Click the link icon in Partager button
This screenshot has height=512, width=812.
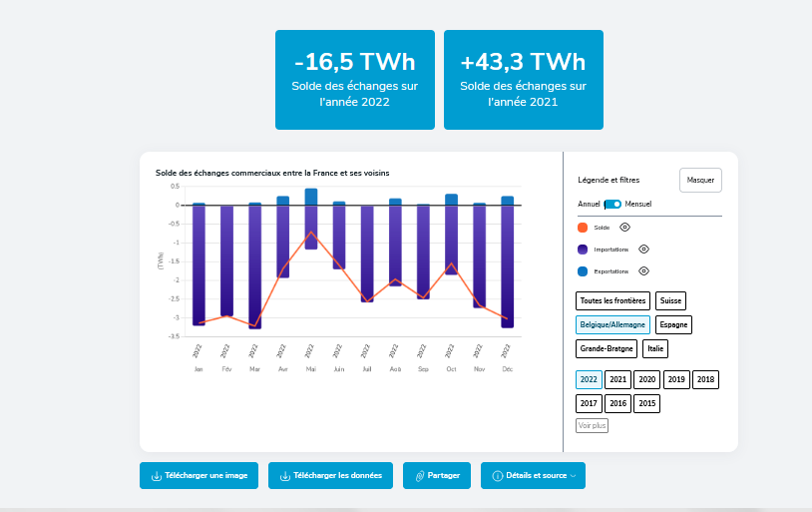(x=420, y=476)
